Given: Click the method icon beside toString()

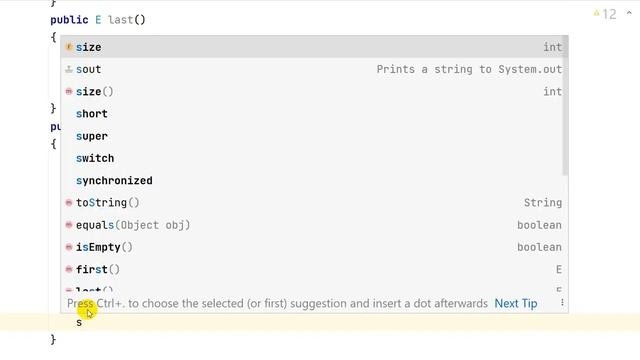Looking at the screenshot, I should coord(69,202).
